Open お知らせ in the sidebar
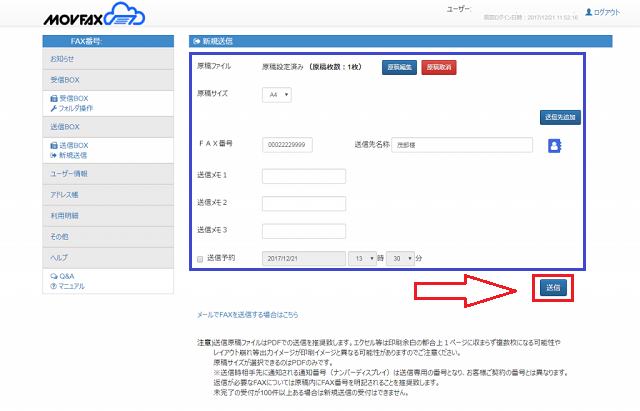This screenshot has width=640, height=411. pos(108,59)
